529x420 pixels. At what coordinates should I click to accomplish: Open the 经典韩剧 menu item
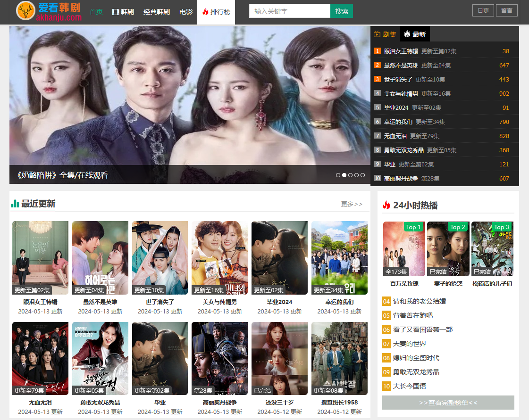pyautogui.click(x=157, y=12)
